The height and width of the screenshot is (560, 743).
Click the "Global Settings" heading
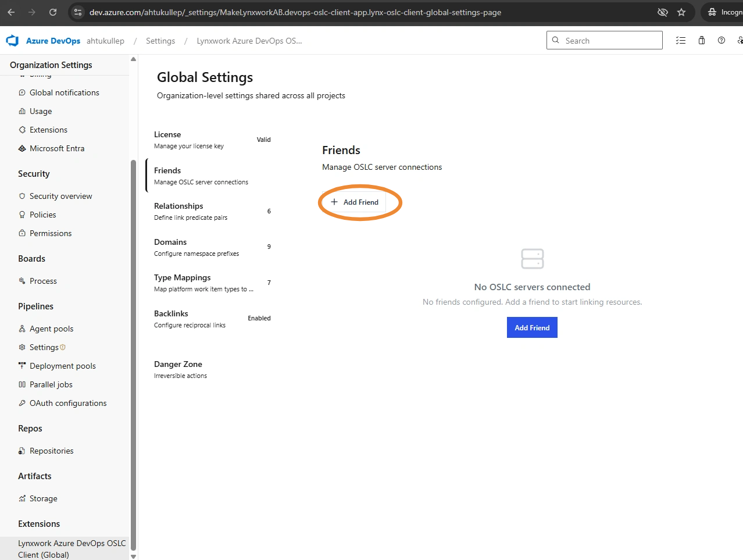click(x=205, y=77)
